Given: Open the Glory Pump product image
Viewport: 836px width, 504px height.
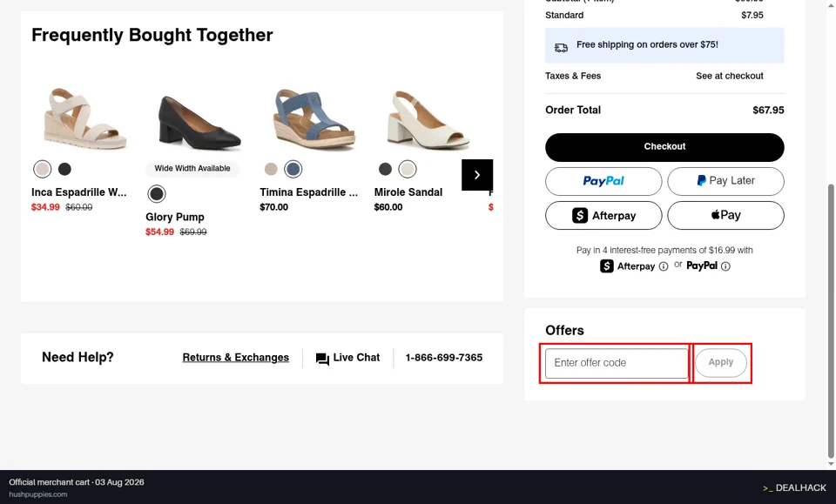Looking at the screenshot, I should coord(199,123).
